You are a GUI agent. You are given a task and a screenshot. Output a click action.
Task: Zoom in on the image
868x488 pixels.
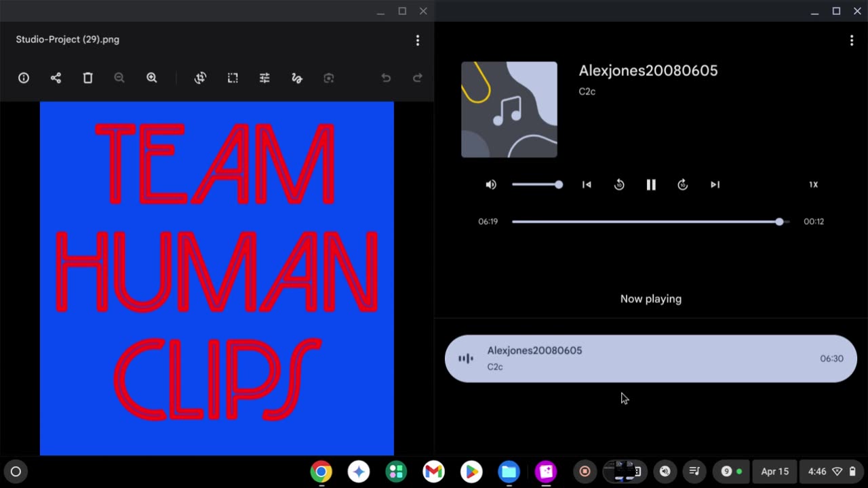[x=152, y=78]
